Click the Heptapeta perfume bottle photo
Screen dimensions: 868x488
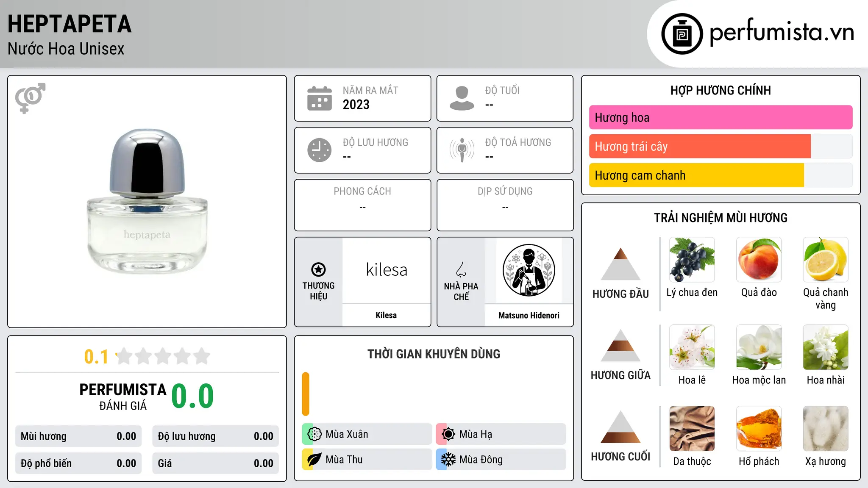coord(147,201)
